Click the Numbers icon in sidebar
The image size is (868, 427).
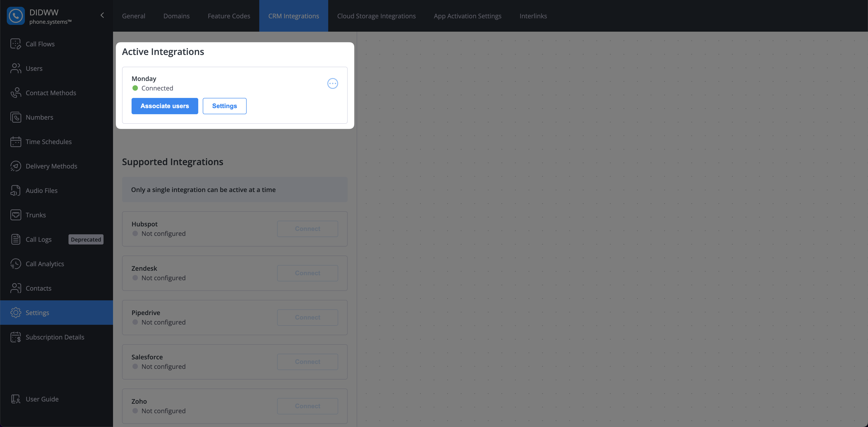[16, 117]
